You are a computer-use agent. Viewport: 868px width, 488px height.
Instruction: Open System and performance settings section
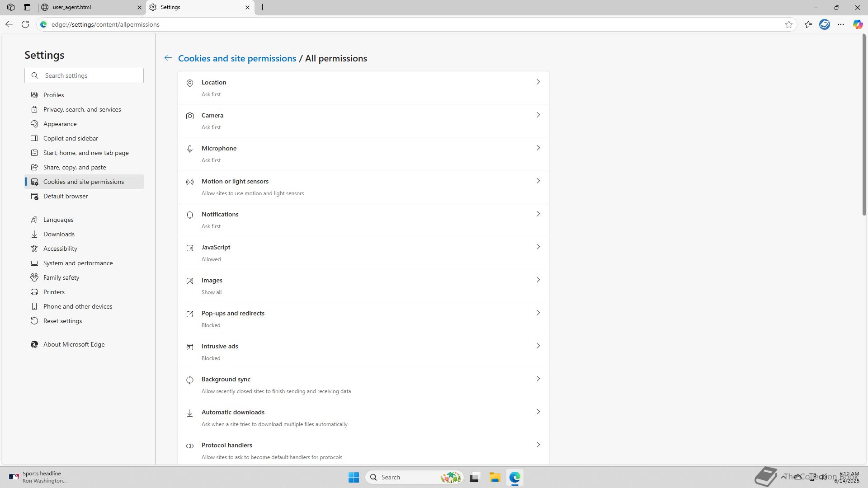pos(78,263)
